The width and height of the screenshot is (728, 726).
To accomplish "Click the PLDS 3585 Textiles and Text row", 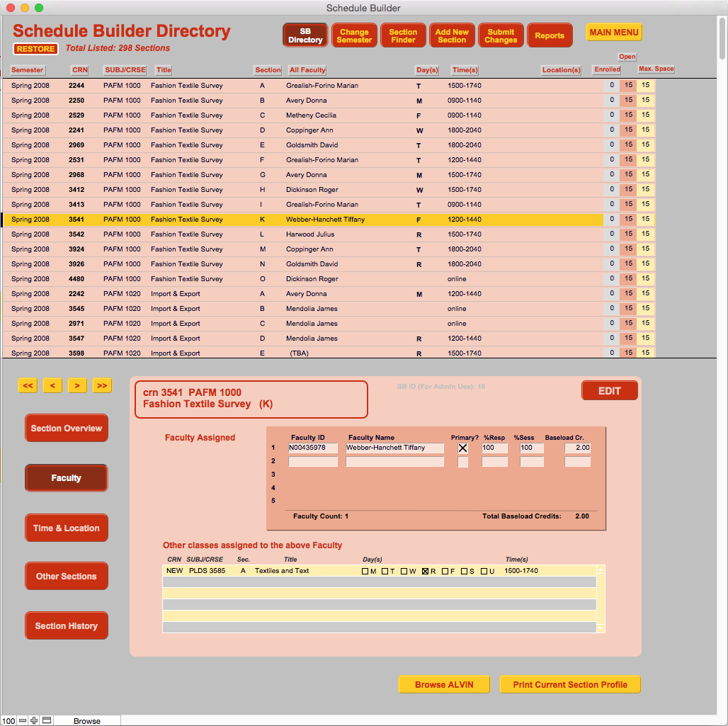I will 380,571.
